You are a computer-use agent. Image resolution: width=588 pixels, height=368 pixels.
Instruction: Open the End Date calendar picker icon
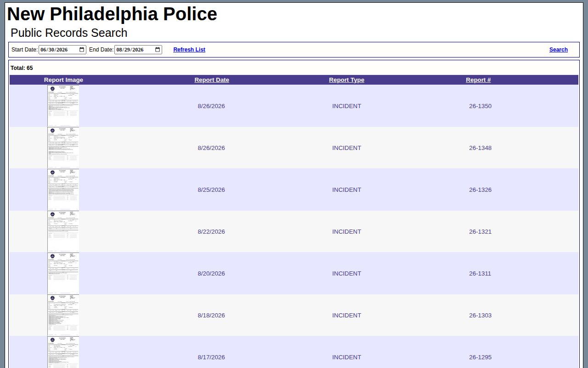point(158,50)
